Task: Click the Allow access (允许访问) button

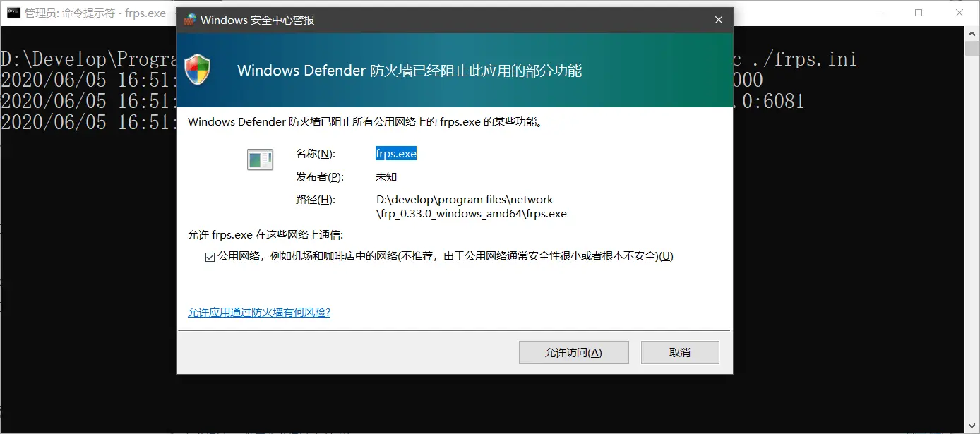Action: (x=573, y=352)
